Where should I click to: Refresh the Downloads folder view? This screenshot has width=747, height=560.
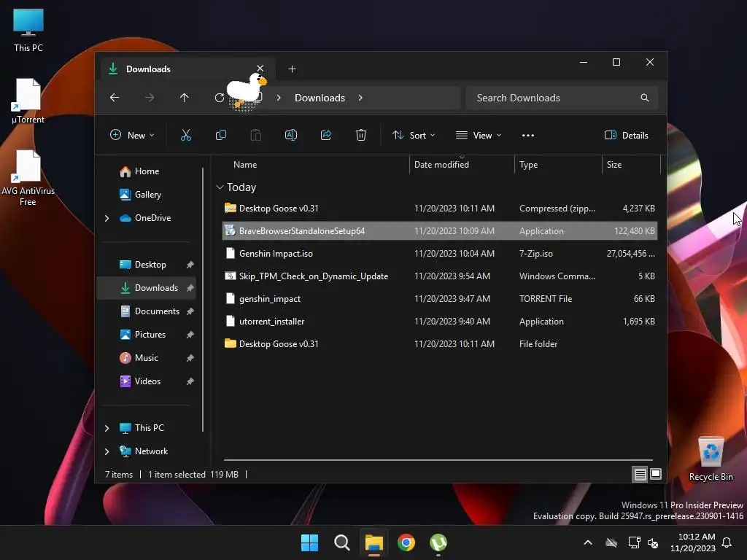[219, 98]
